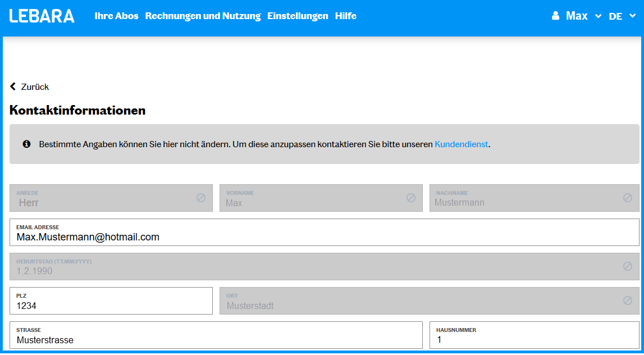Screen dimensions: 644x355
Task: Click the DE language label
Action: point(615,16)
